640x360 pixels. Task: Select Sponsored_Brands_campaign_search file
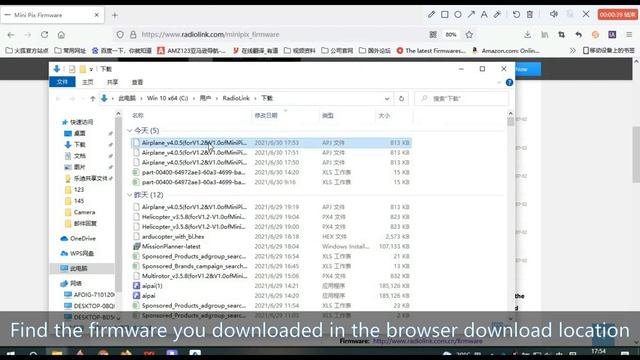tap(271, 266)
